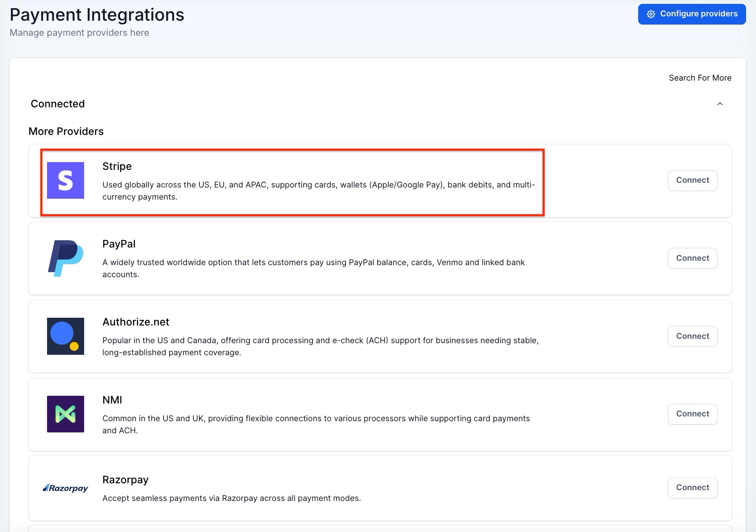Click the Stripe logo icon
The width and height of the screenshot is (756, 532).
click(66, 180)
